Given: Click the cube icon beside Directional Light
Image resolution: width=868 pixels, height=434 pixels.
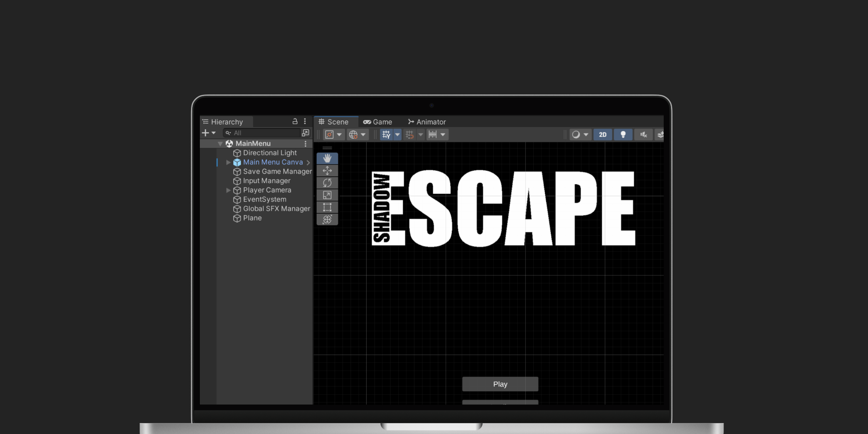Looking at the screenshot, I should click(x=237, y=153).
